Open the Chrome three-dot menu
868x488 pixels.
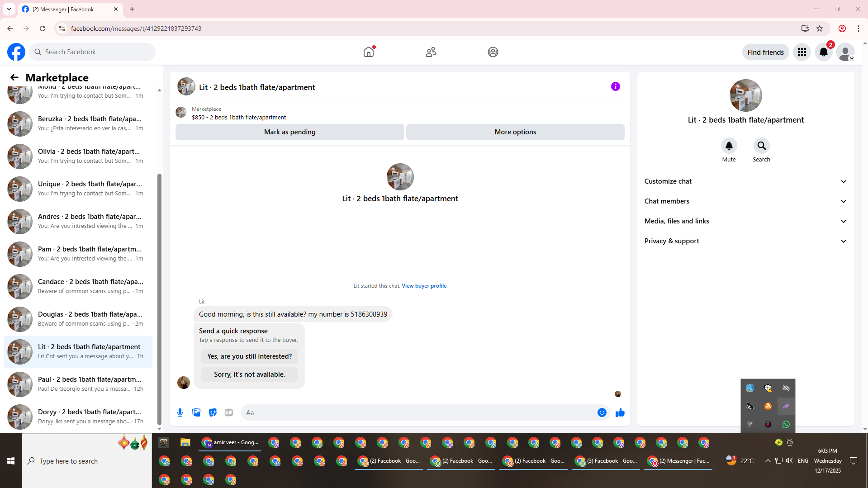[x=859, y=28]
